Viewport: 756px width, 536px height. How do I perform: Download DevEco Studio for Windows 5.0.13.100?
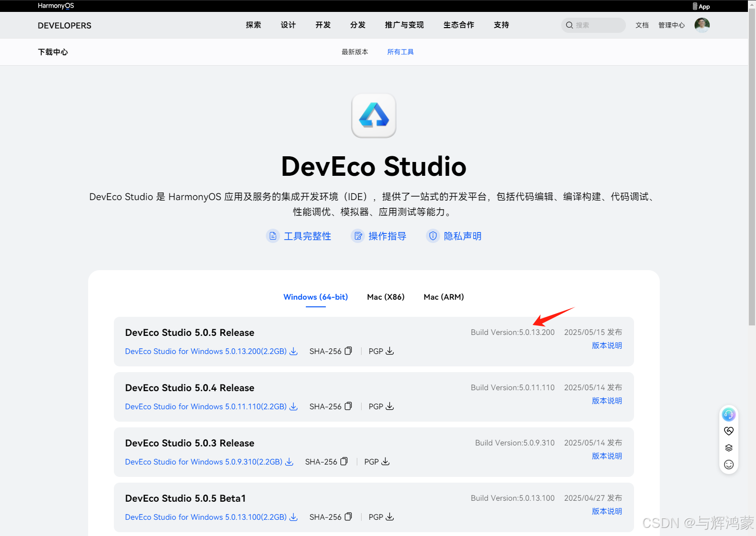(206, 517)
